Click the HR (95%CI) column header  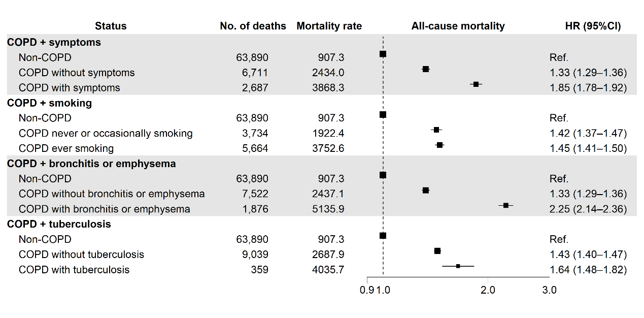click(x=593, y=26)
